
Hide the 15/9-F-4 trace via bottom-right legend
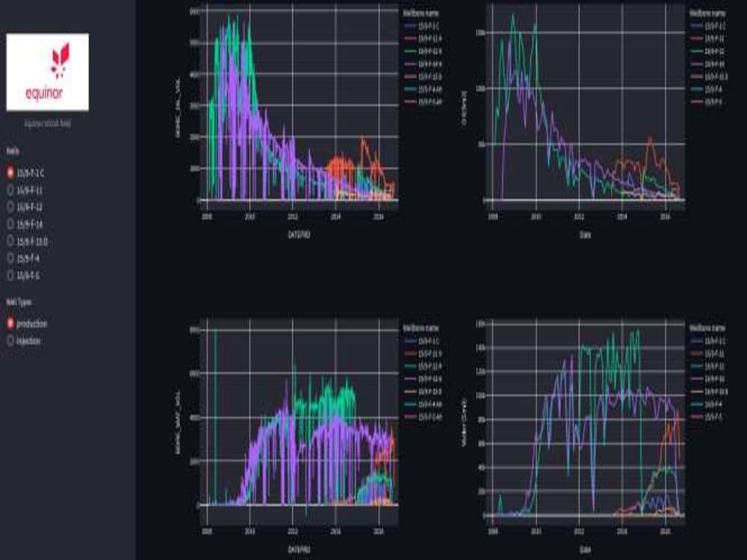(x=696, y=403)
